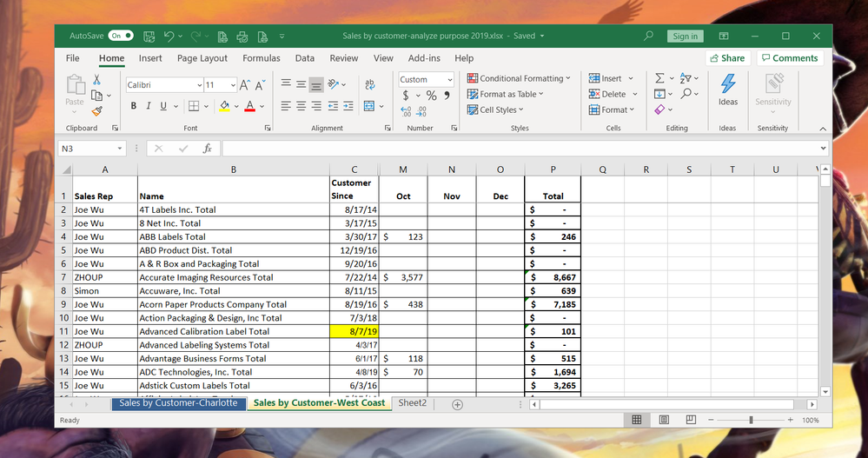Increase indent
868x458 pixels.
tap(348, 106)
